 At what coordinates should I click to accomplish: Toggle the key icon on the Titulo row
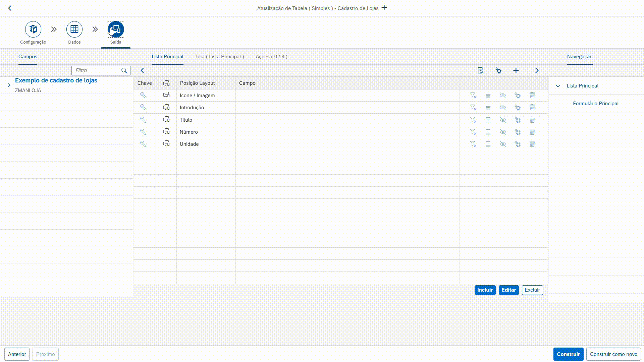click(x=143, y=120)
